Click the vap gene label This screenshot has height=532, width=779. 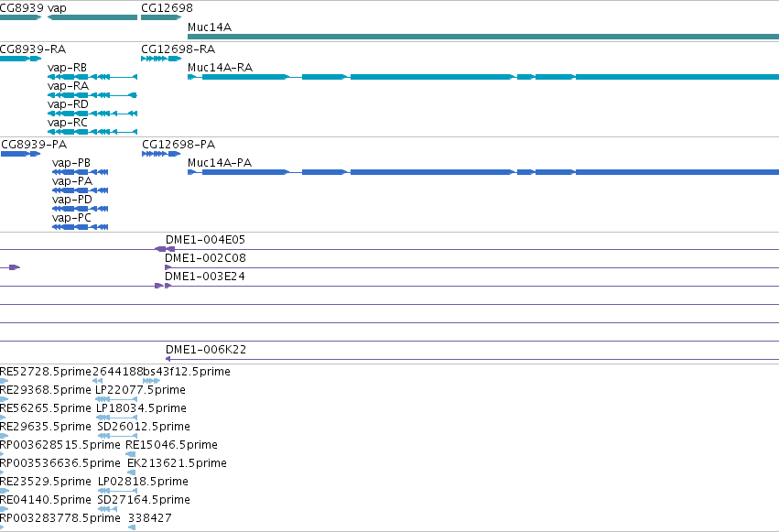57,8
